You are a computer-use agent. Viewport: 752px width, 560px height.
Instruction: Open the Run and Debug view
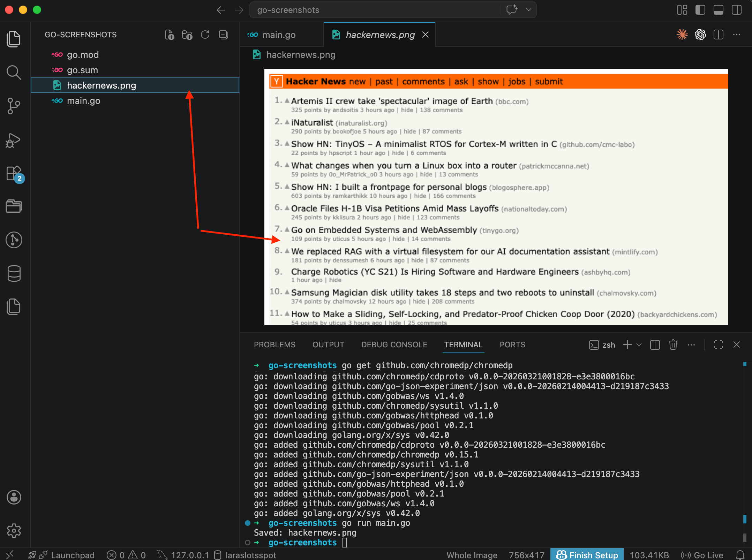pyautogui.click(x=14, y=140)
